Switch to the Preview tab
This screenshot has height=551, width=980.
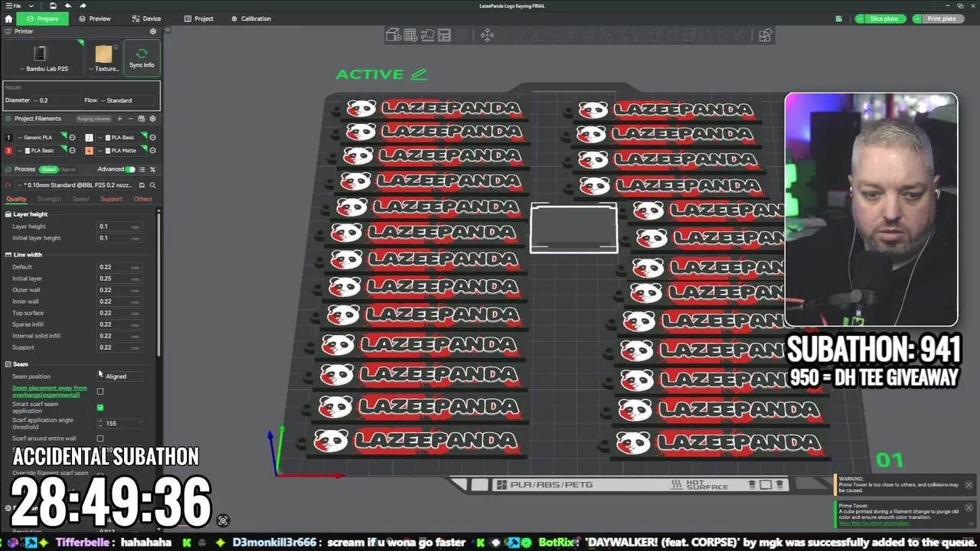pyautogui.click(x=94, y=18)
